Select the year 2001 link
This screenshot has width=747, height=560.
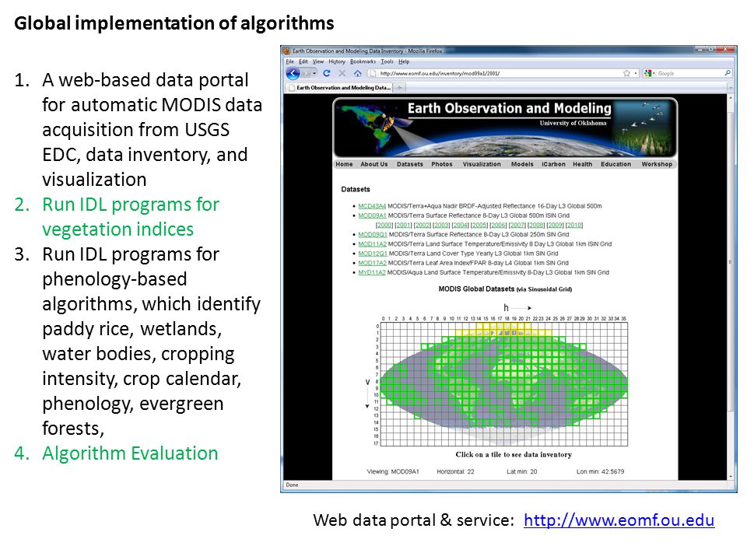pyautogui.click(x=403, y=226)
